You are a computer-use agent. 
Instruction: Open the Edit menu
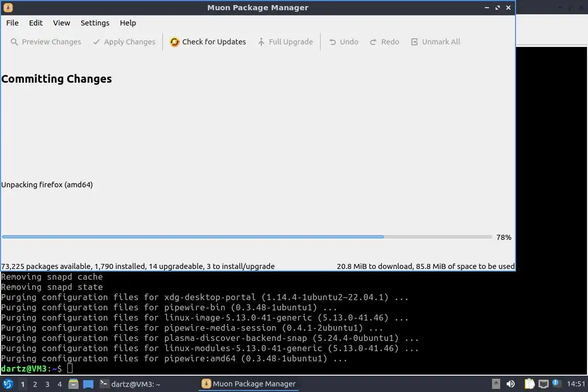36,23
